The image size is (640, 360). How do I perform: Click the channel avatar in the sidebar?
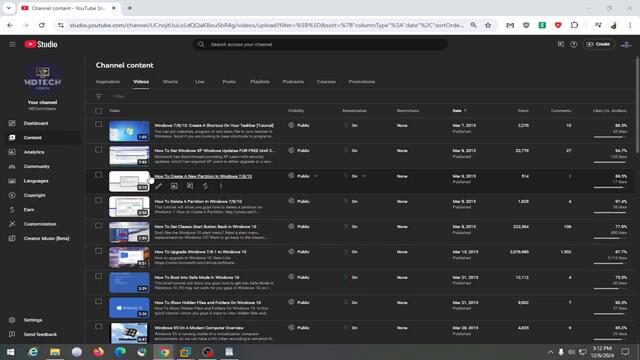point(42,78)
